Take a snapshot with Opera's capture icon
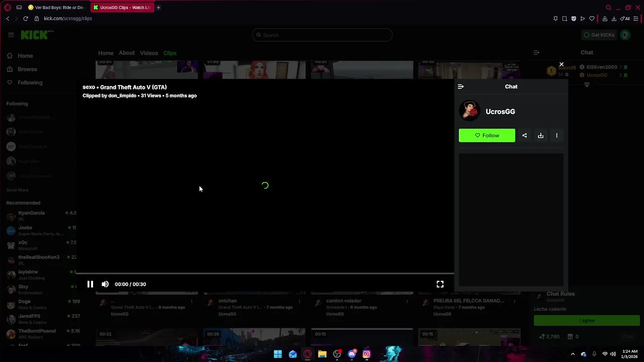Screen dimensions: 644x362 (565, 19)
